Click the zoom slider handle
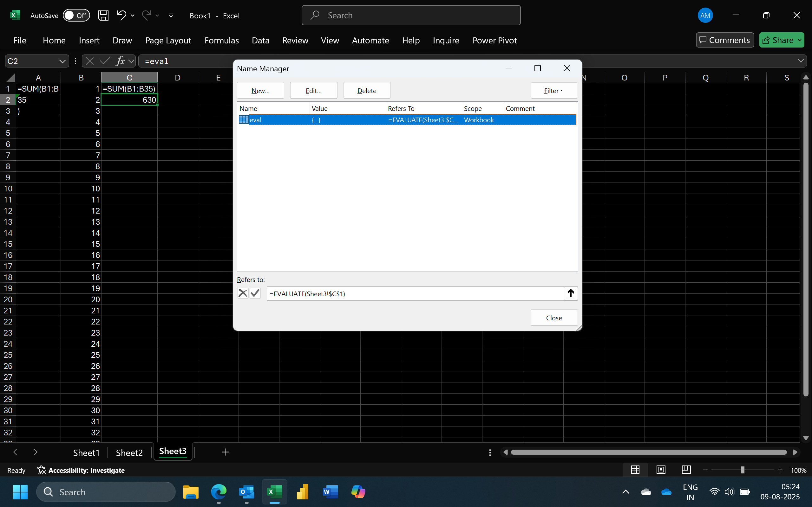 (x=743, y=470)
